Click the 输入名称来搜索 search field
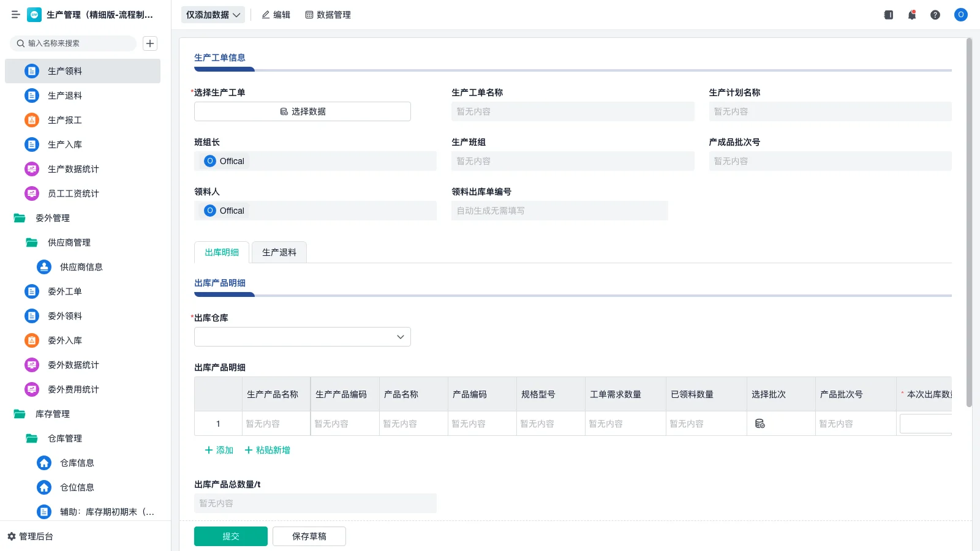The width and height of the screenshot is (980, 551). 73,43
